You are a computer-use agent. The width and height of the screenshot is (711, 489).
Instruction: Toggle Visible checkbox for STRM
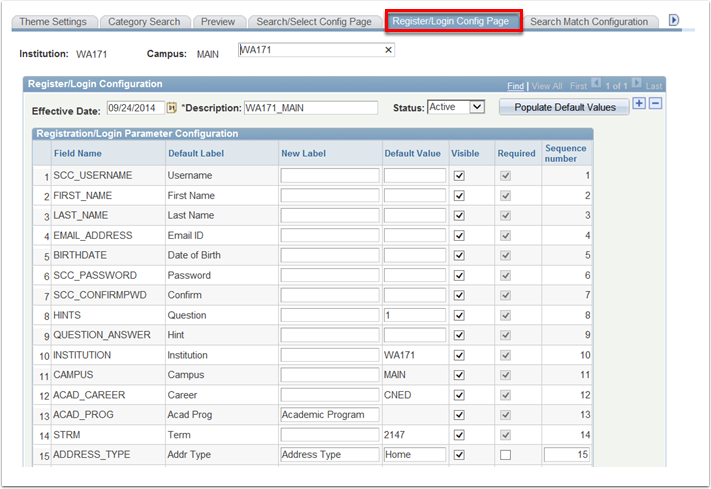pos(459,435)
